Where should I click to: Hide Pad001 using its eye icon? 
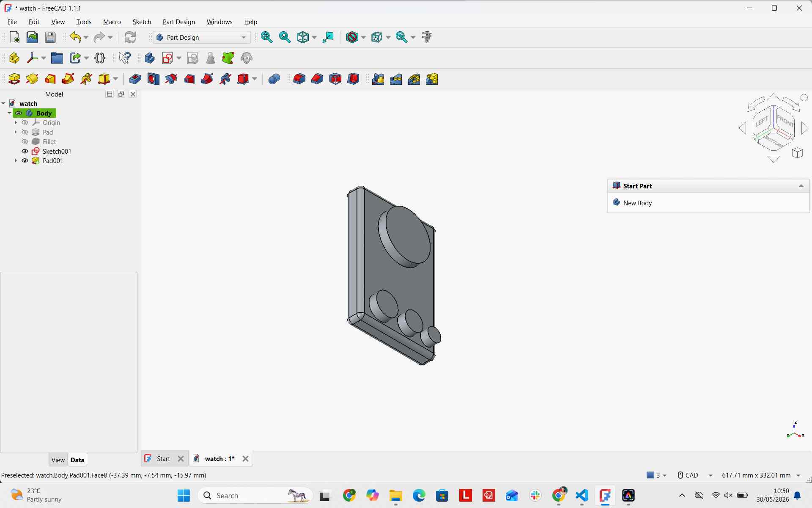25,161
